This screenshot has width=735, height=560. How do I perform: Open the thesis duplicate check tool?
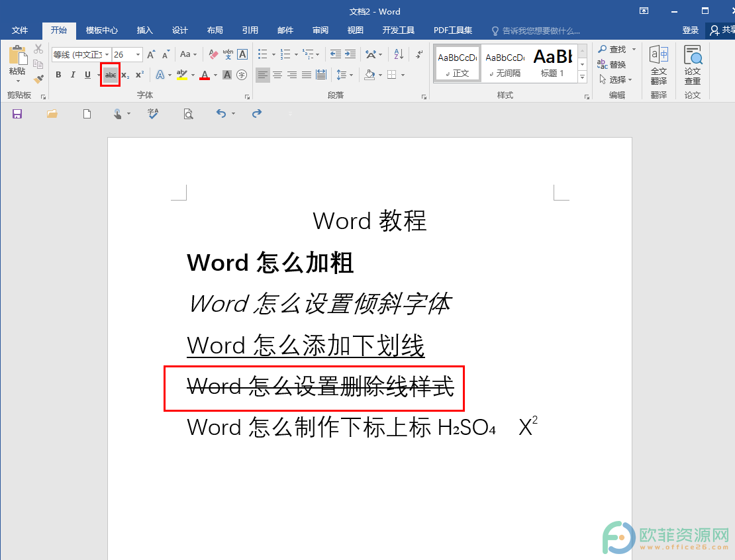click(693, 65)
